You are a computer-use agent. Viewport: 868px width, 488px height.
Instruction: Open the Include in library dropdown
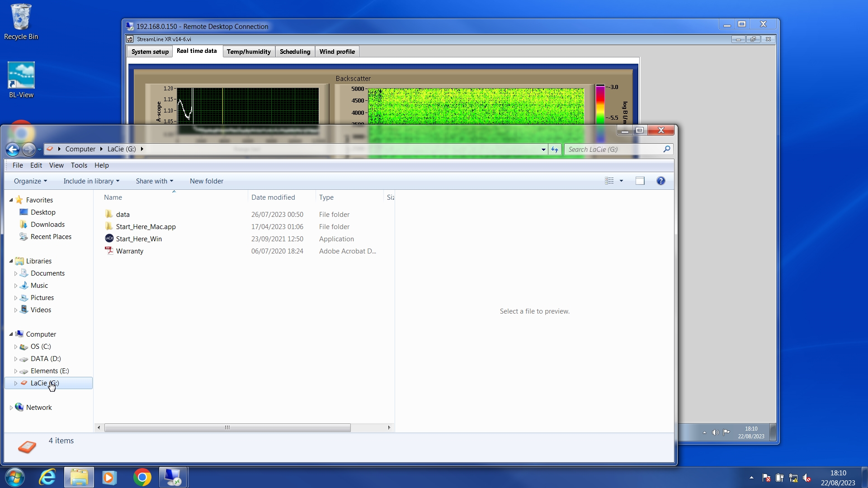tap(91, 181)
